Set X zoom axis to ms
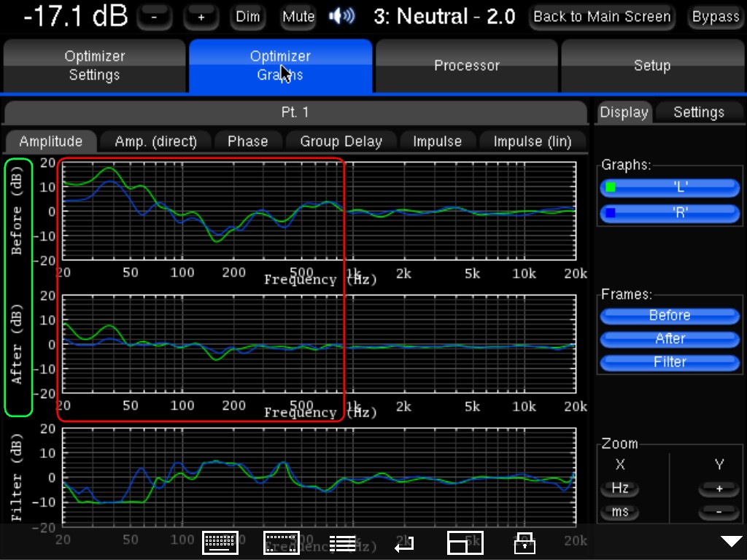This screenshot has height=560, width=747. [620, 512]
